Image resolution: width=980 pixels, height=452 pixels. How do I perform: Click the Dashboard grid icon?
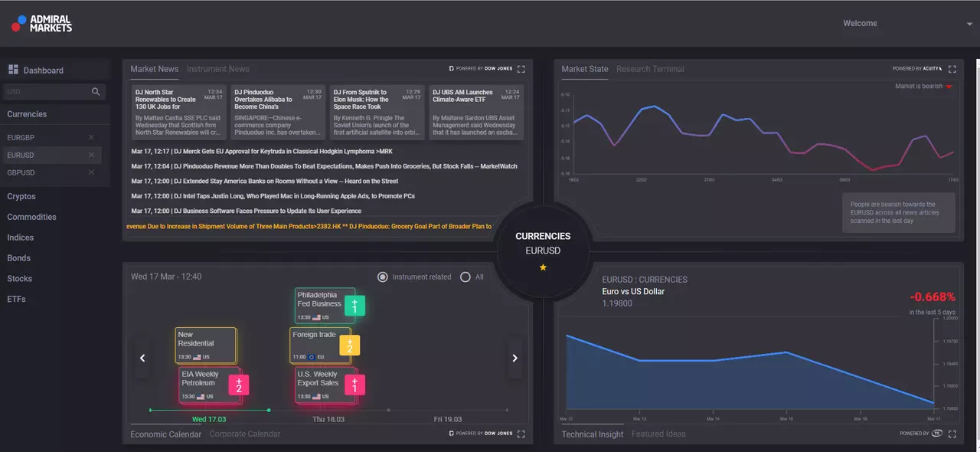pos(13,70)
